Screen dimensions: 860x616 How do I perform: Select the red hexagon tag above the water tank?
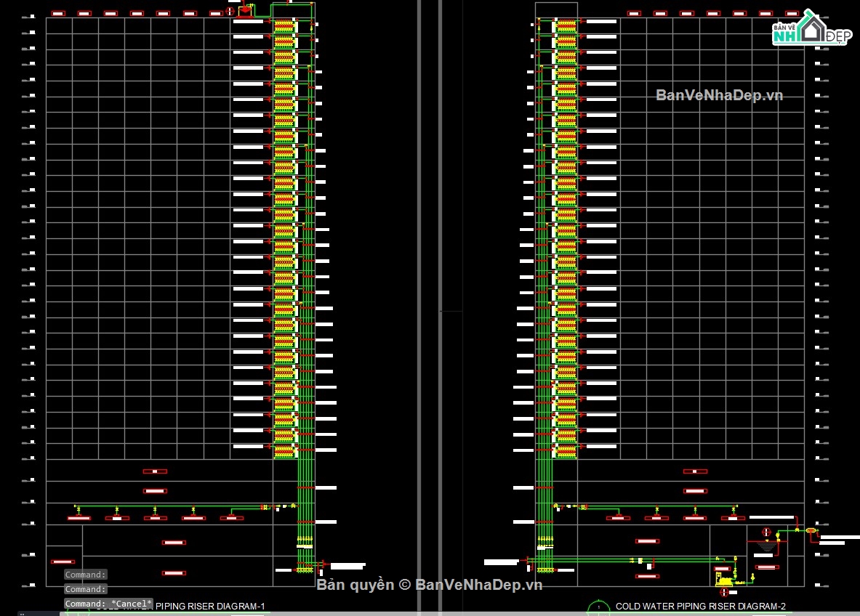tap(766, 532)
